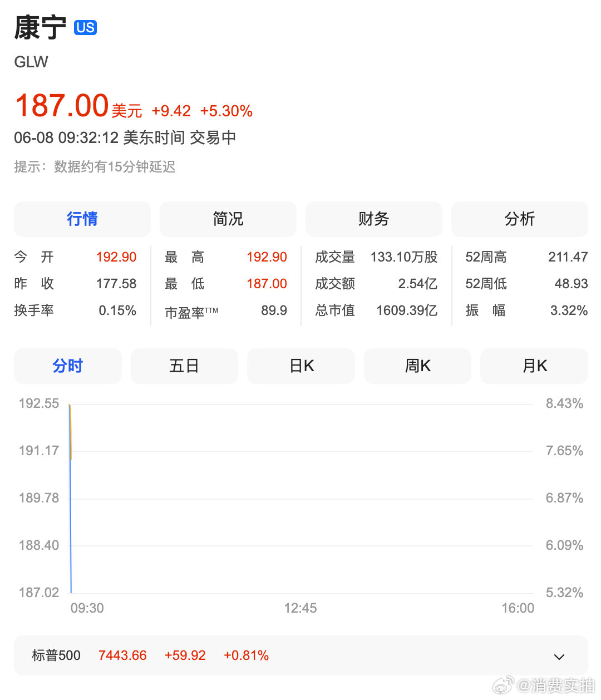Open the 简况 tab
Viewport: 601px width, 700px height.
pyautogui.click(x=228, y=219)
